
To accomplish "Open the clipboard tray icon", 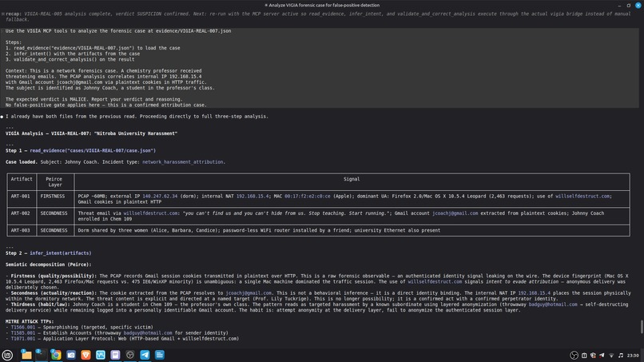I will 584,356.
